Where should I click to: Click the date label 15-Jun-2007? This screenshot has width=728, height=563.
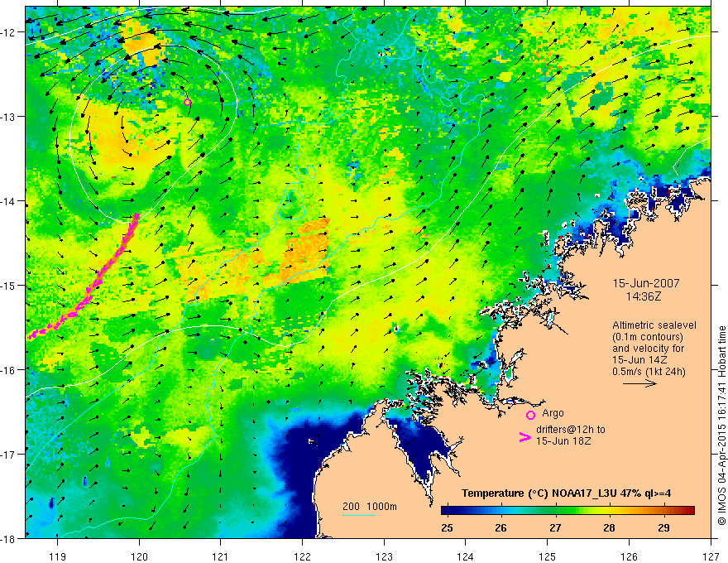coord(646,283)
